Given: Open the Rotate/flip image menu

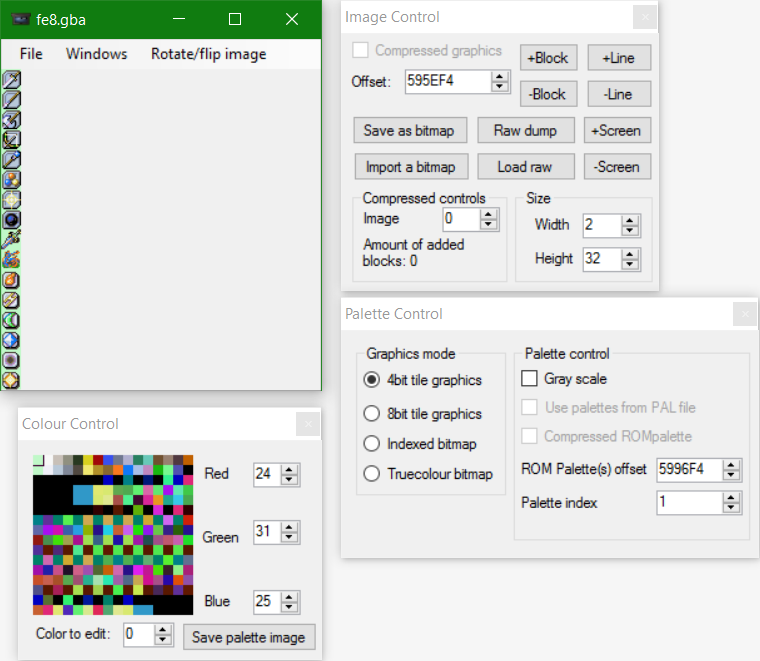Looking at the screenshot, I should (208, 54).
